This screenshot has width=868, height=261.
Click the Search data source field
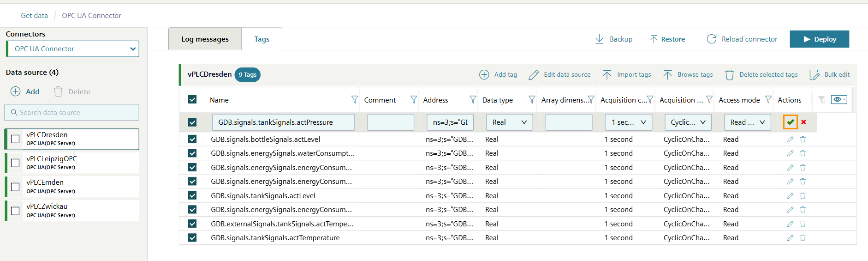point(72,113)
